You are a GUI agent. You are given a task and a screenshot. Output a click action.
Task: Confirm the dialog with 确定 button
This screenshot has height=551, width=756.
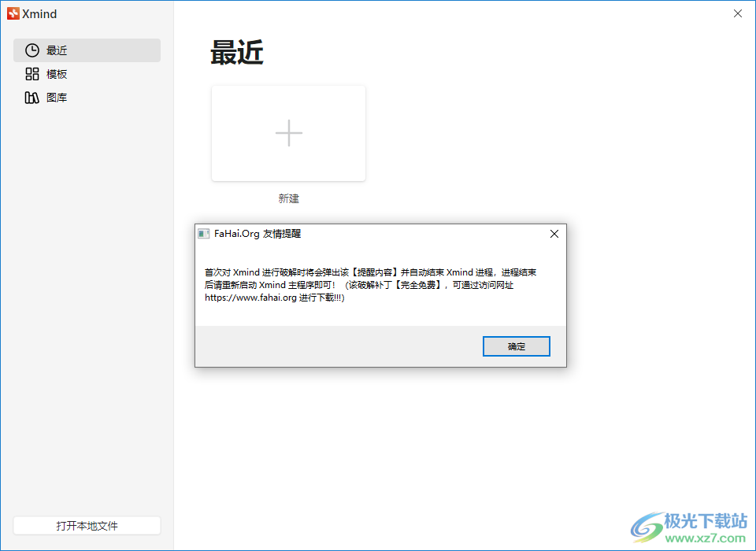pos(517,346)
